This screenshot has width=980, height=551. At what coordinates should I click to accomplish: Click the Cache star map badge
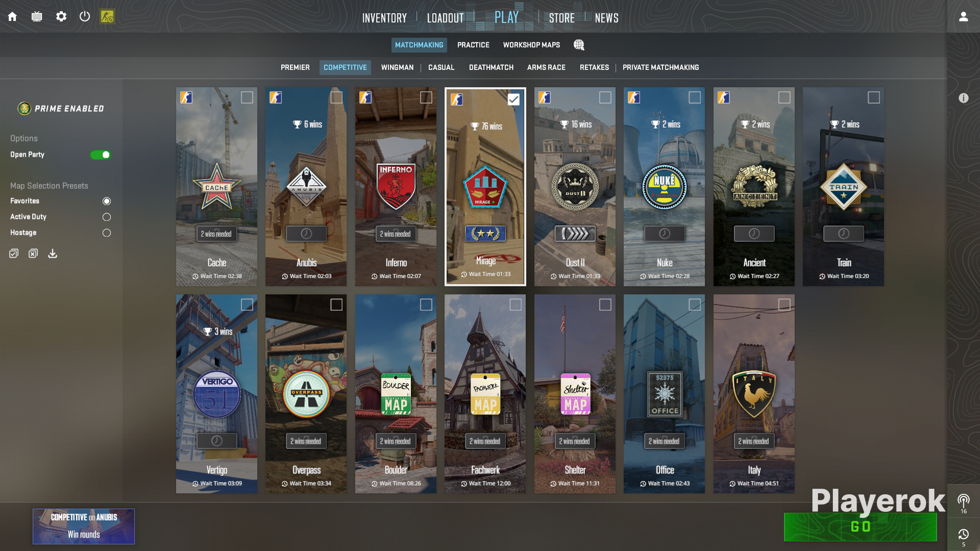point(217,186)
